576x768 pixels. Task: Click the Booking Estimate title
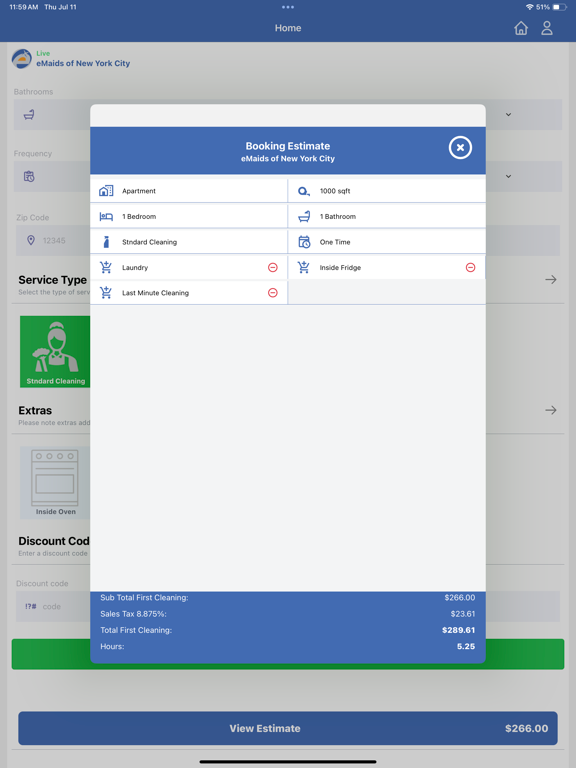coord(288,146)
